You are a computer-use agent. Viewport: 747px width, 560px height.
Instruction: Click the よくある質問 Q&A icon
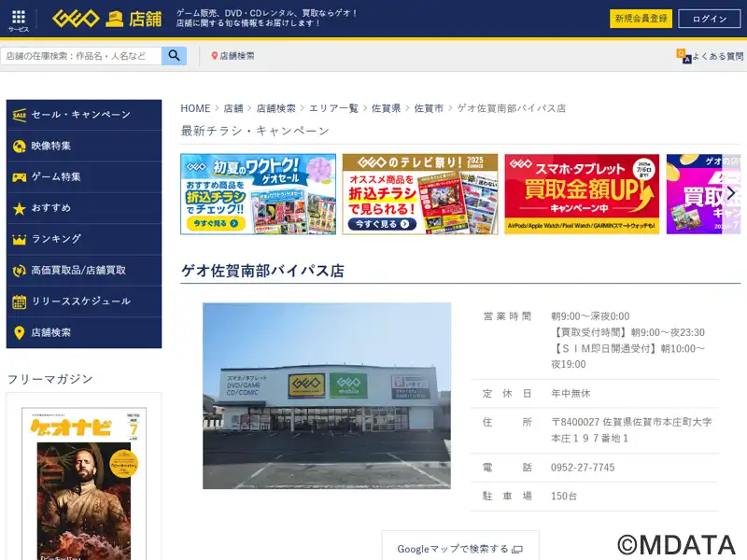click(x=684, y=56)
